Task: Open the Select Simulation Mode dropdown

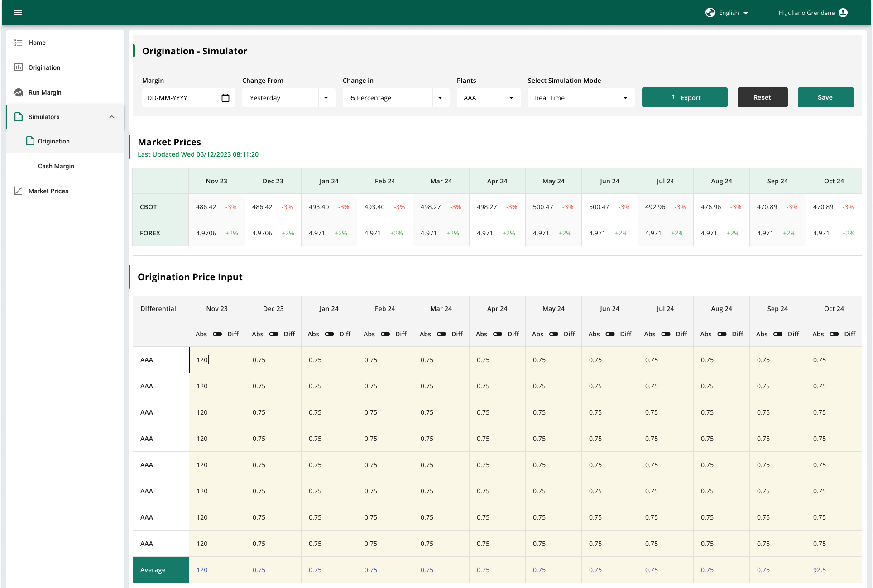Action: point(580,98)
